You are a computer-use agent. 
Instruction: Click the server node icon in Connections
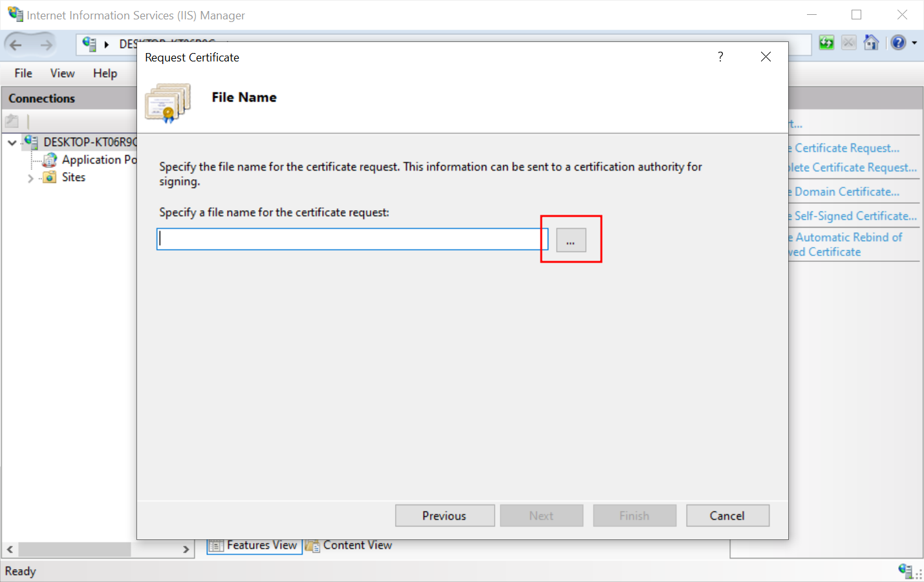point(30,142)
